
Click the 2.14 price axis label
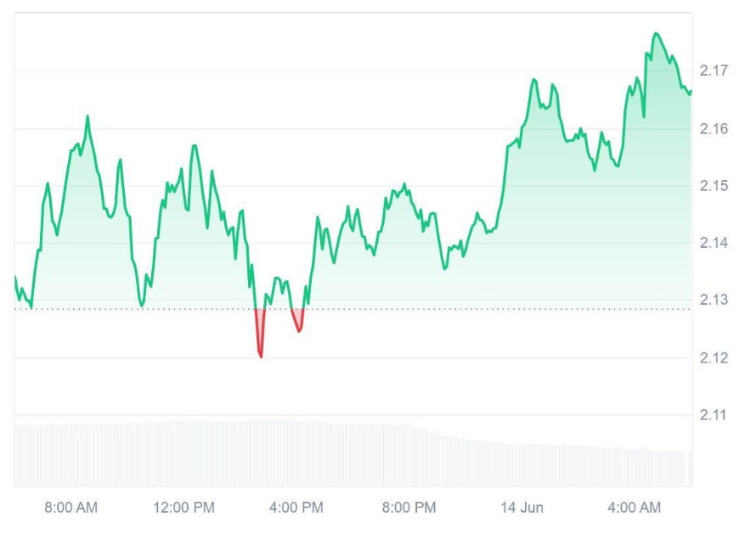712,244
